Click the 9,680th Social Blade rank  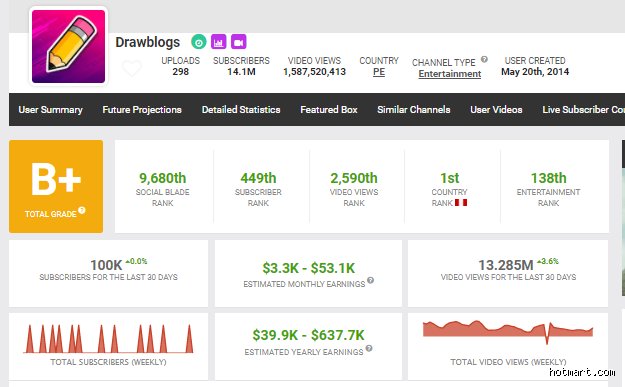pyautogui.click(x=163, y=178)
